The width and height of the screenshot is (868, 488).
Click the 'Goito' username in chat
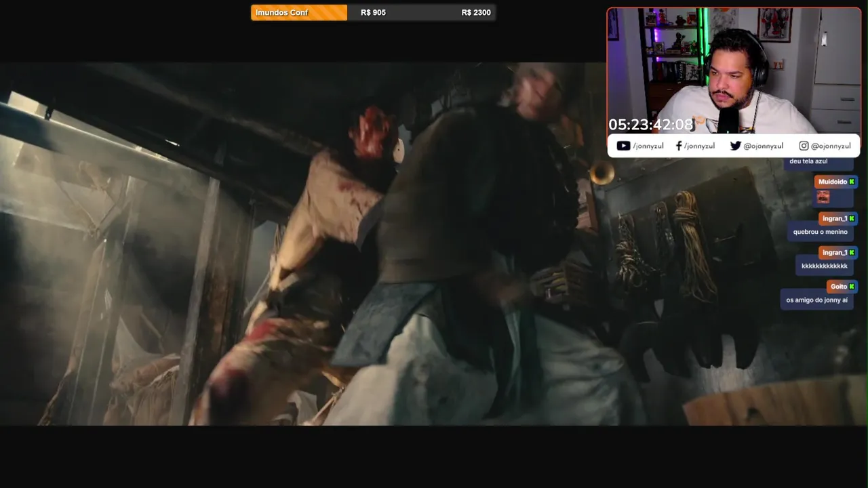pos(839,287)
